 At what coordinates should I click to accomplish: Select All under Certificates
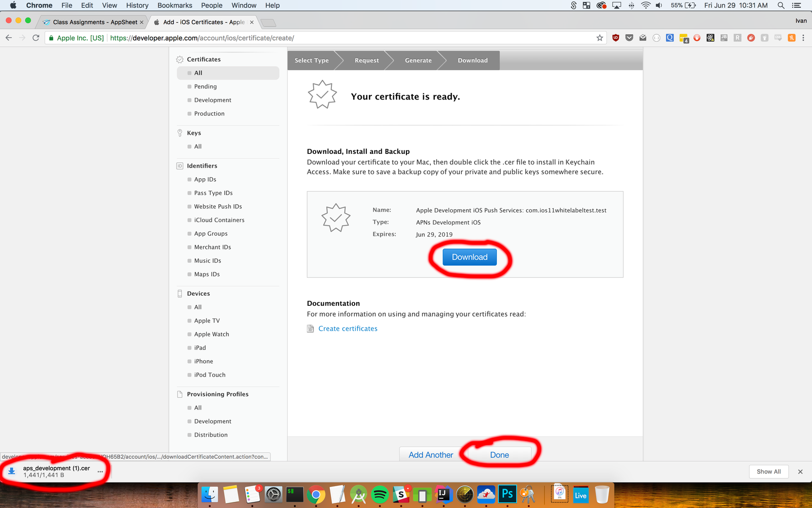tap(228, 73)
